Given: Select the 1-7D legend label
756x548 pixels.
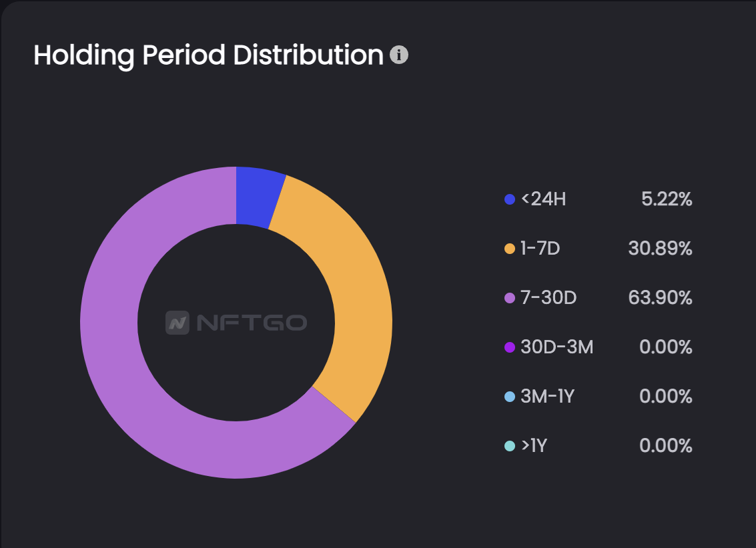Looking at the screenshot, I should pos(540,249).
